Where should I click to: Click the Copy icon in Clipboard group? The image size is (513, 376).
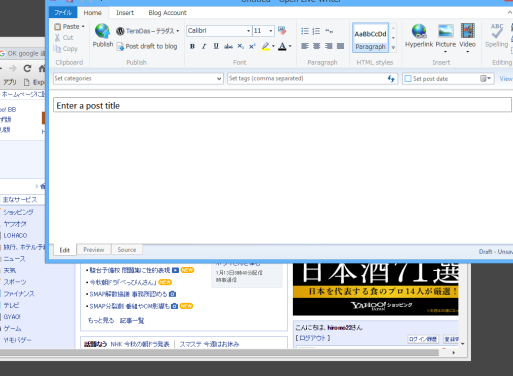tap(57, 49)
